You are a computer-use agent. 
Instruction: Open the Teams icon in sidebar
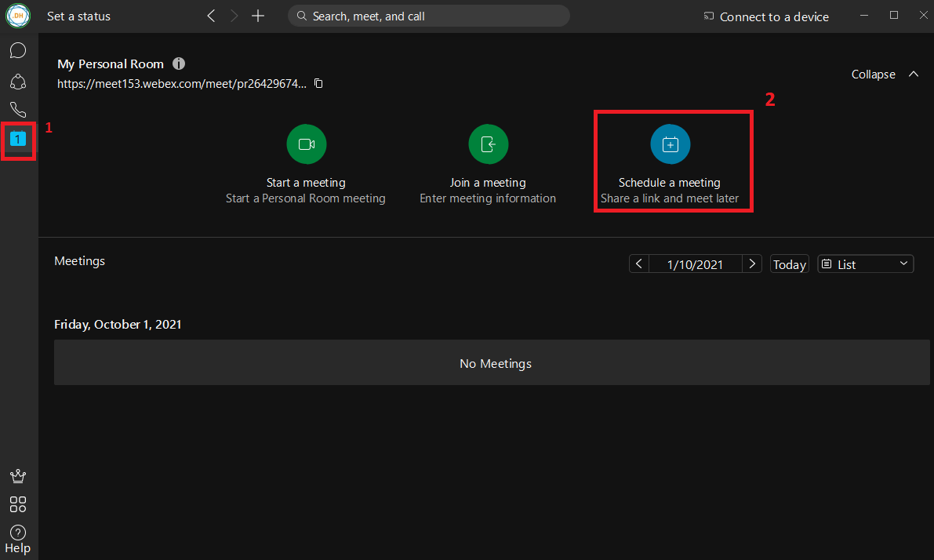point(18,81)
